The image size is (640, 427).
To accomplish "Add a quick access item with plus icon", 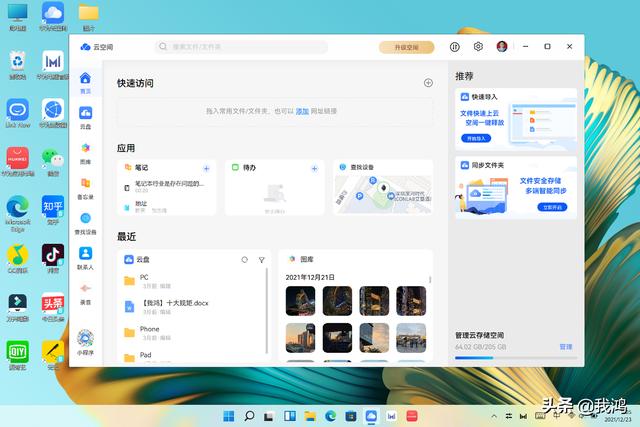I will coord(428,83).
